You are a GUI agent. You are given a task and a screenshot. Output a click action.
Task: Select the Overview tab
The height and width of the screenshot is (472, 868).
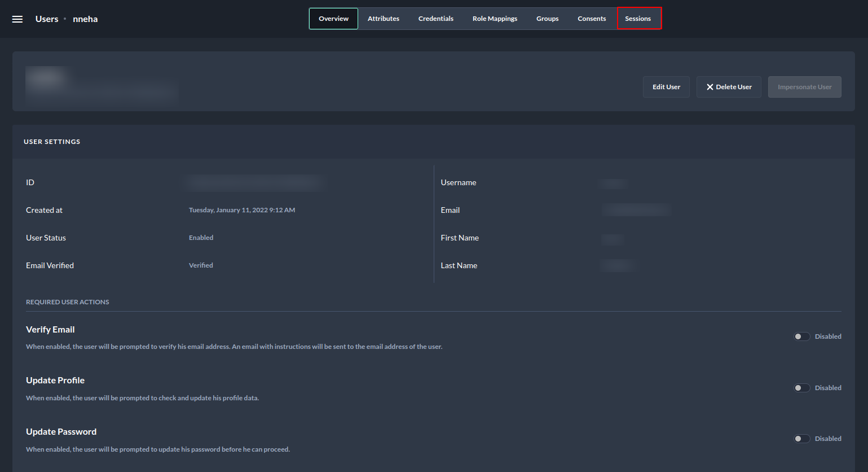point(333,19)
